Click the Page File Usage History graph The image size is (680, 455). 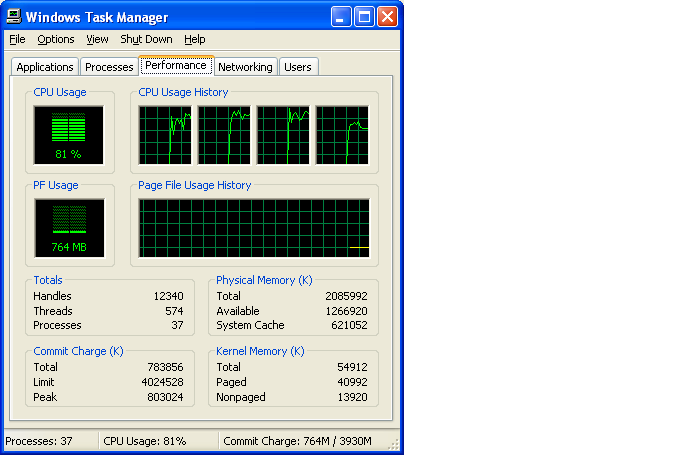(x=254, y=228)
